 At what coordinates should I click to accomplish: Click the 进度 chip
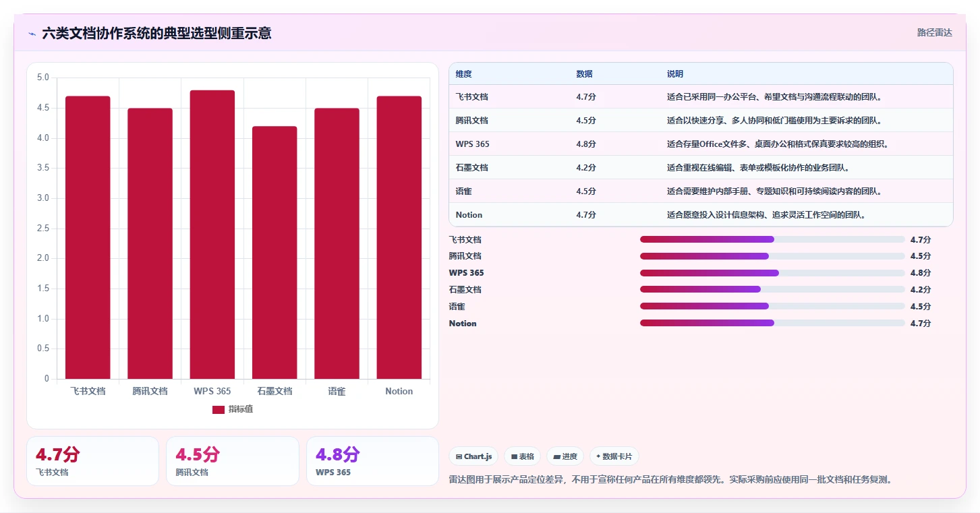[x=565, y=456]
